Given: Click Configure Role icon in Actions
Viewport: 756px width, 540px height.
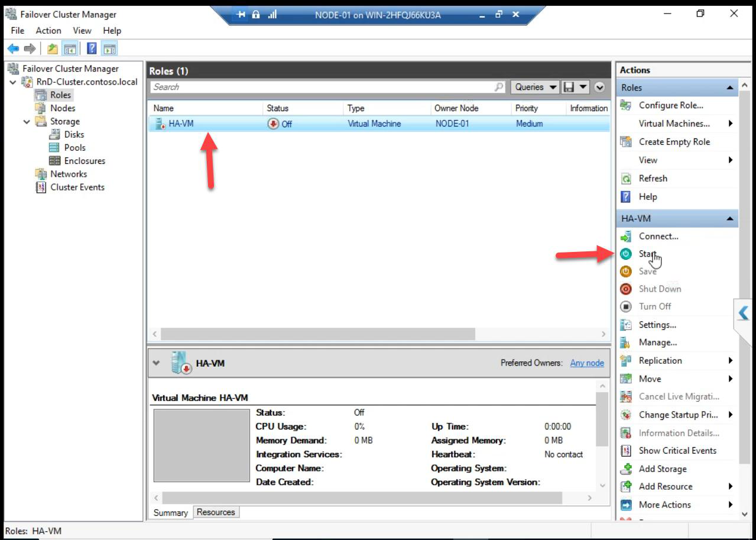Looking at the screenshot, I should click(625, 105).
